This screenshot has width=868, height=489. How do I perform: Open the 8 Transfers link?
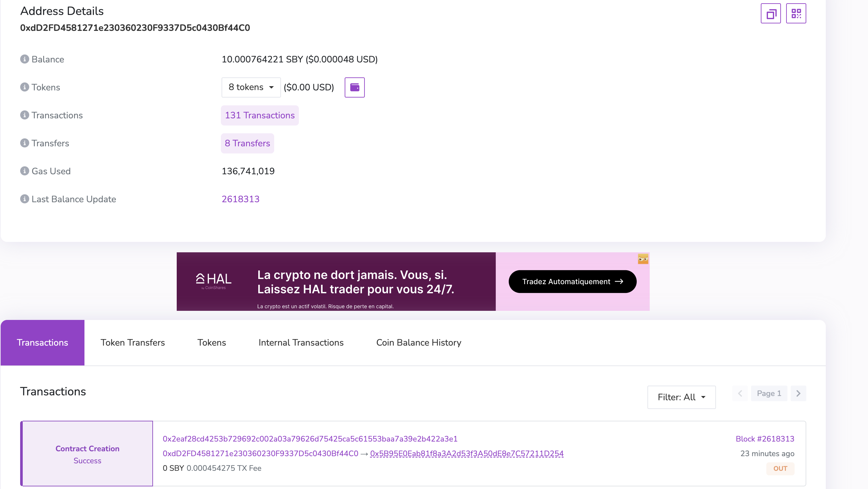pyautogui.click(x=247, y=143)
